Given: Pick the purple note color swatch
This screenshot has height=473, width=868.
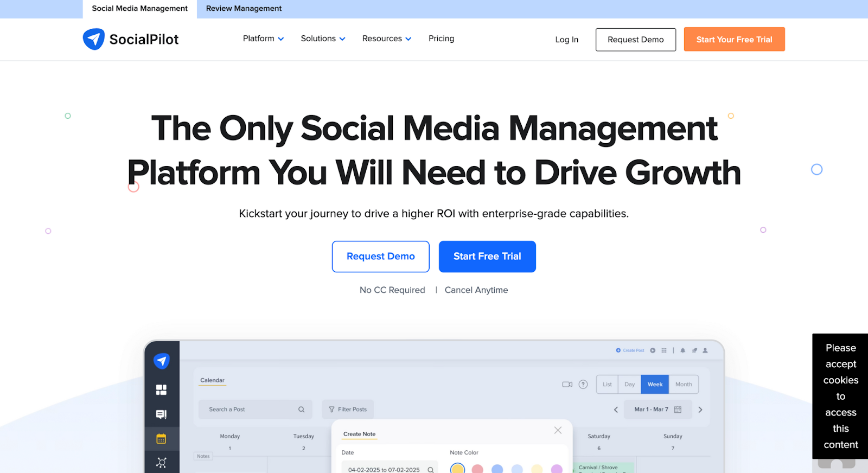Looking at the screenshot, I should [x=557, y=469].
